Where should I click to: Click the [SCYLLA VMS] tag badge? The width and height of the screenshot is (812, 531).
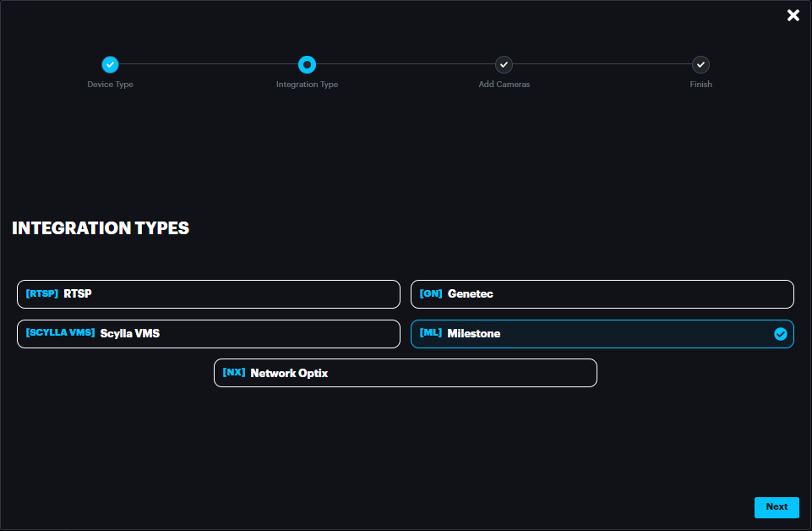click(60, 333)
